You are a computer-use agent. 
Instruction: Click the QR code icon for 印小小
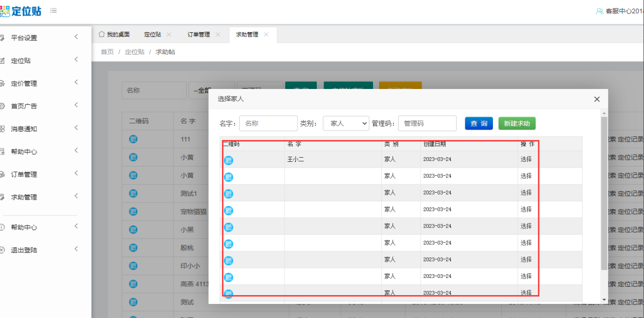[133, 265]
